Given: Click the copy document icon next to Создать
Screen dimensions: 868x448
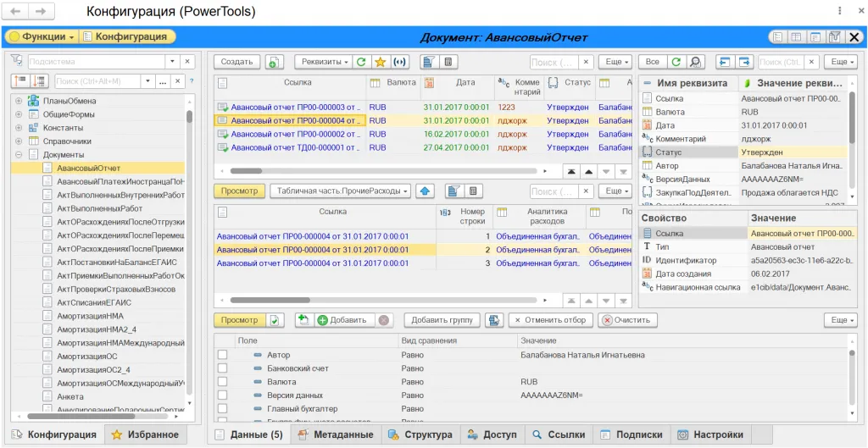Looking at the screenshot, I should click(274, 62).
